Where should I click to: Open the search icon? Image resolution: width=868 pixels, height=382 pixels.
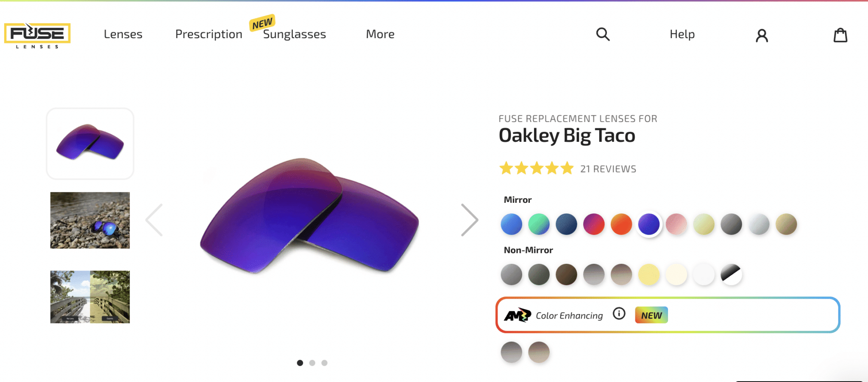click(x=603, y=35)
